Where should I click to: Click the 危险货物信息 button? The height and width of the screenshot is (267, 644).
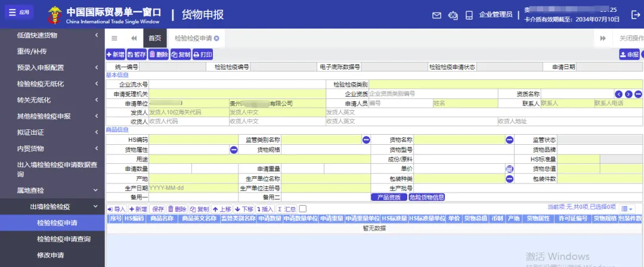(x=427, y=197)
